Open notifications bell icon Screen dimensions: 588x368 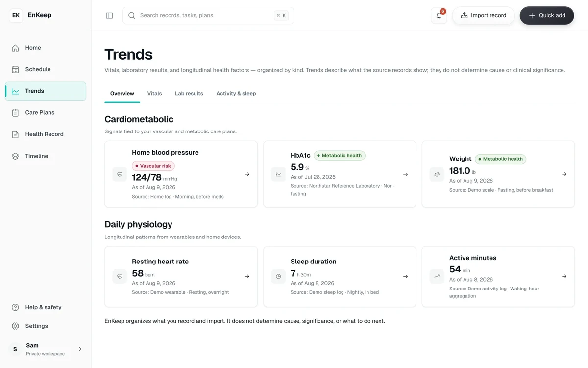coord(439,15)
